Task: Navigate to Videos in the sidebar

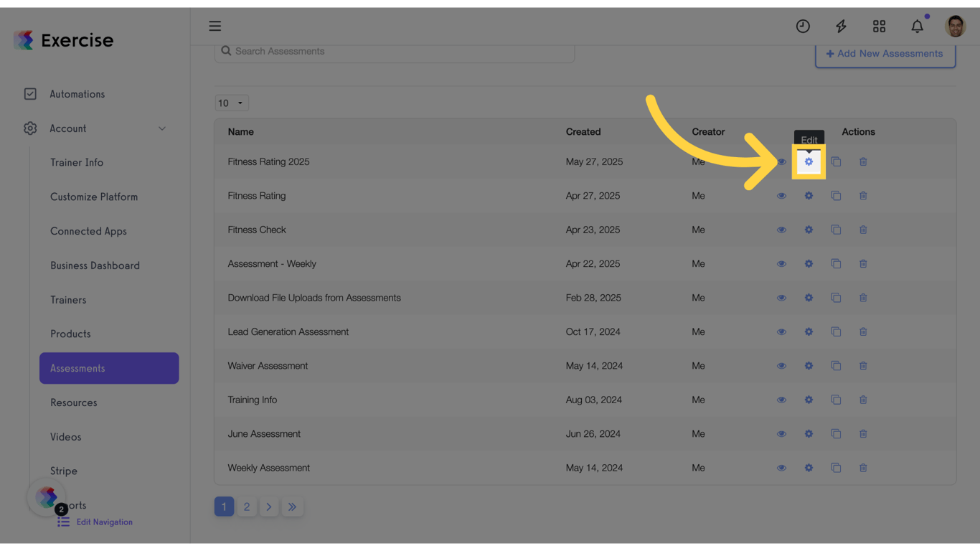Action: point(66,438)
